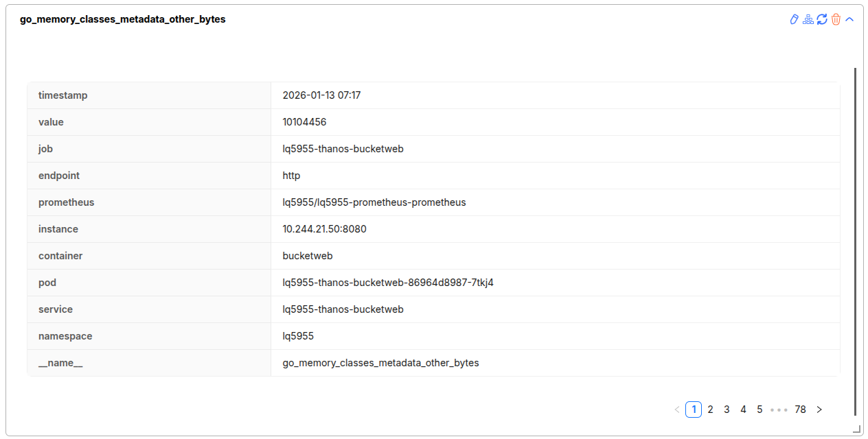Image resolution: width=868 pixels, height=439 pixels.
Task: Go to page 2 of results
Action: pyautogui.click(x=710, y=410)
